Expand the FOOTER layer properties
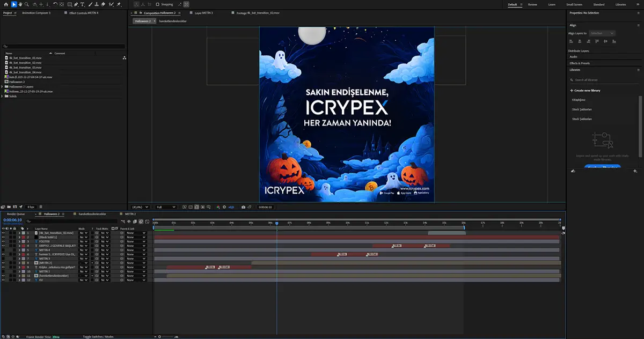 pos(19,241)
